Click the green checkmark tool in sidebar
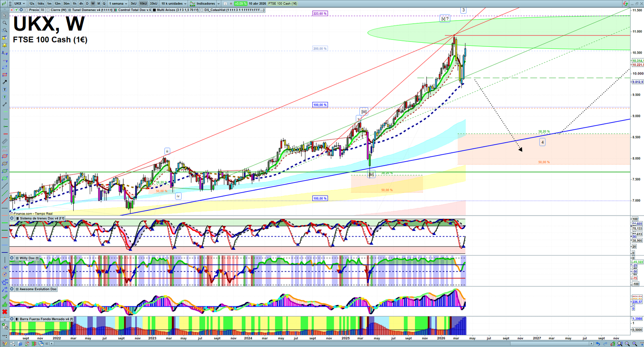 tap(4, 297)
